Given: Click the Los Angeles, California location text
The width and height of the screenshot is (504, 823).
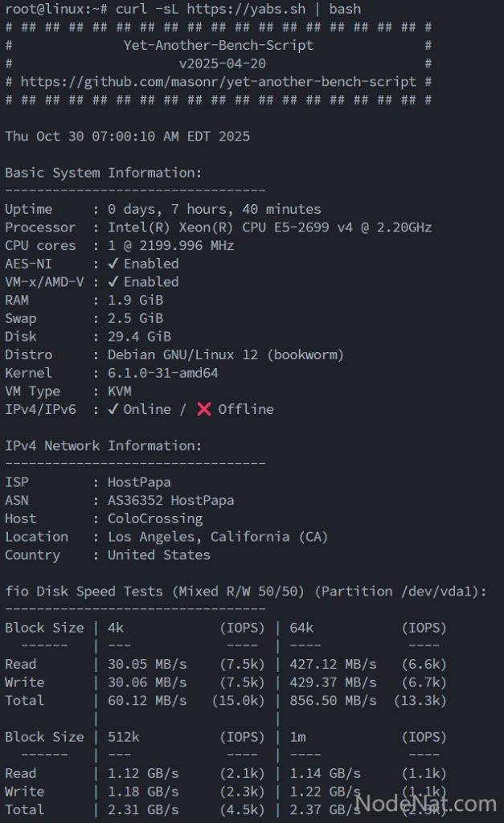Looking at the screenshot, I should pyautogui.click(x=218, y=537).
